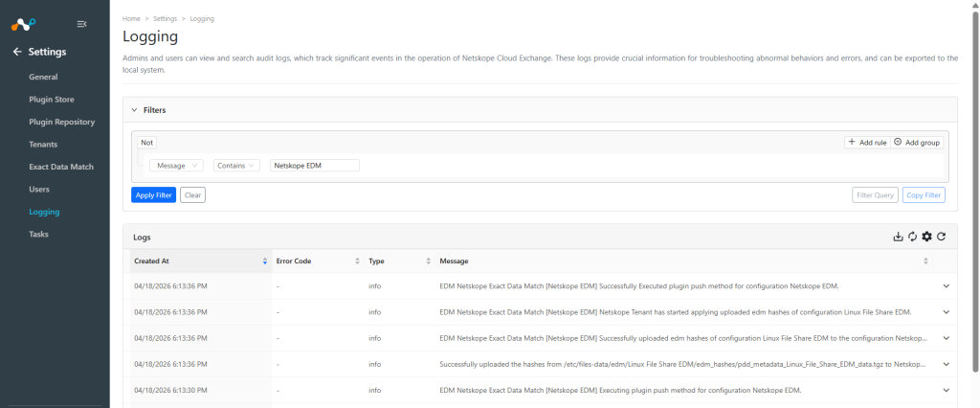Go to Home breadcrumb link
Viewport: 980px width, 408px height.
click(x=131, y=19)
